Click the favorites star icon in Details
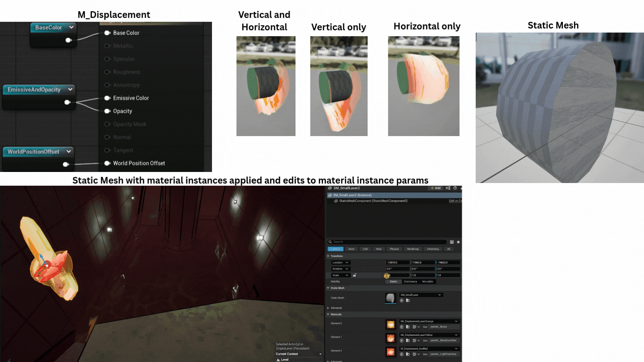This screenshot has width=644, height=362. tap(458, 242)
